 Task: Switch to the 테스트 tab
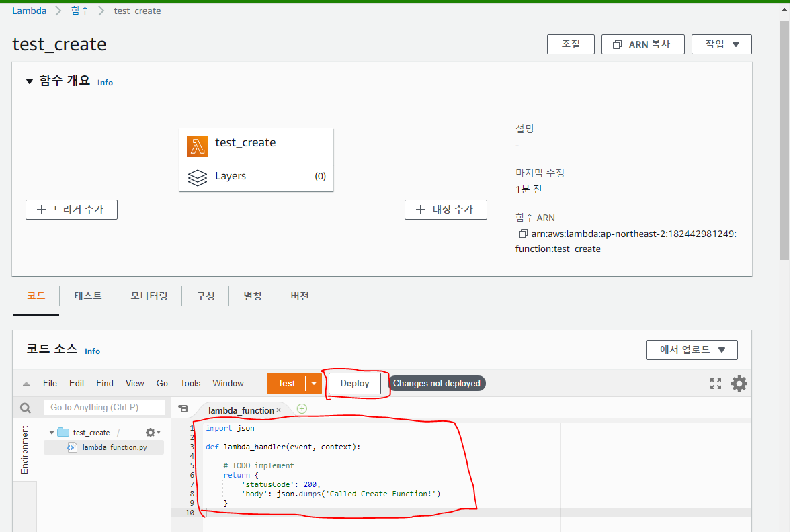coord(88,296)
